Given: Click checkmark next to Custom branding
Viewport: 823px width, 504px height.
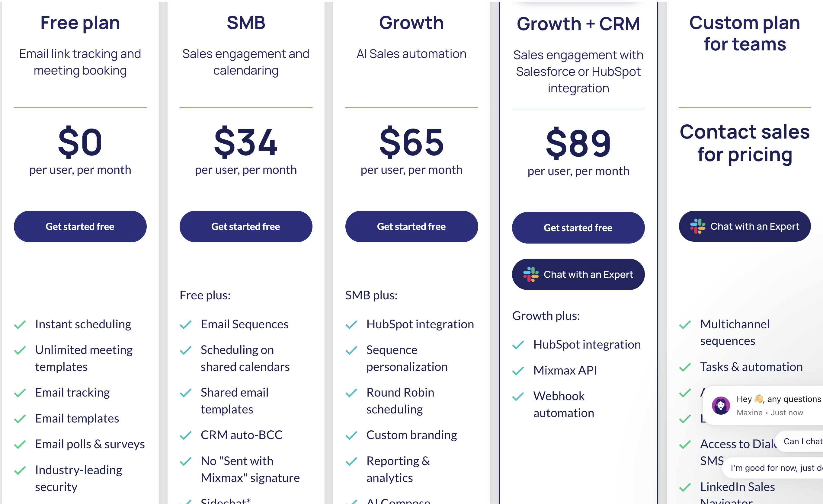Looking at the screenshot, I should click(351, 435).
